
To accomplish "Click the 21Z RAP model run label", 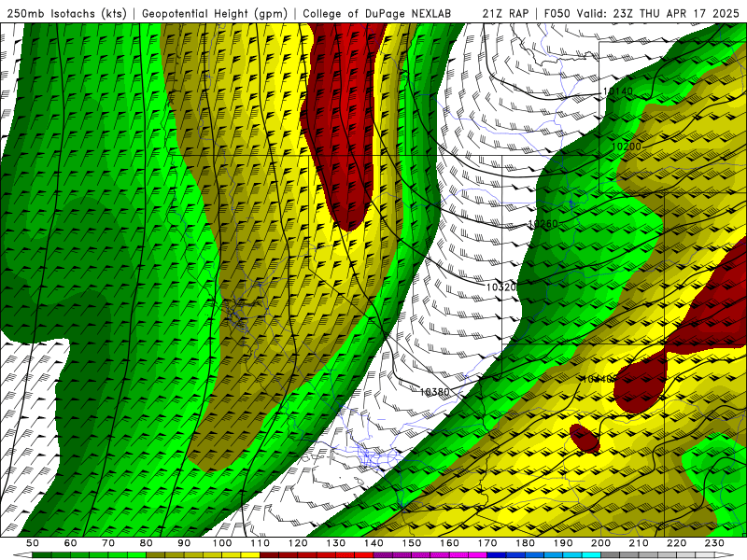I will point(505,13).
